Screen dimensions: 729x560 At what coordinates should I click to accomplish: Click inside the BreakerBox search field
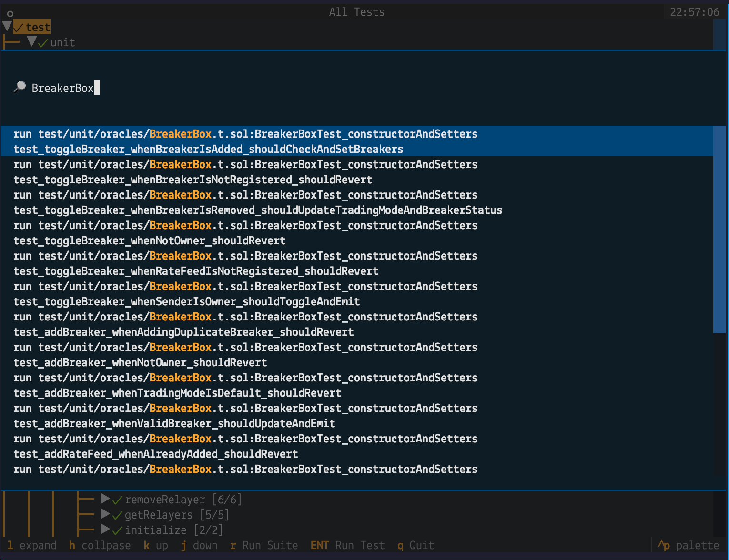click(63, 87)
